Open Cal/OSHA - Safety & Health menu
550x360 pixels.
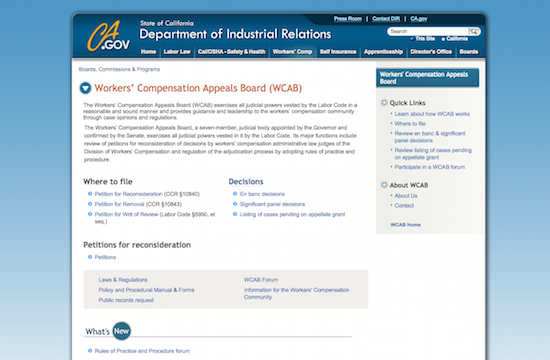232,52
